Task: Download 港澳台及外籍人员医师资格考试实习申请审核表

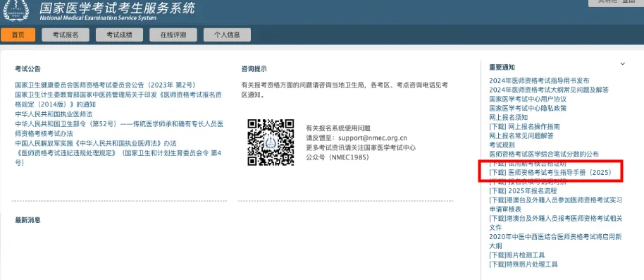Action: [x=556, y=205]
